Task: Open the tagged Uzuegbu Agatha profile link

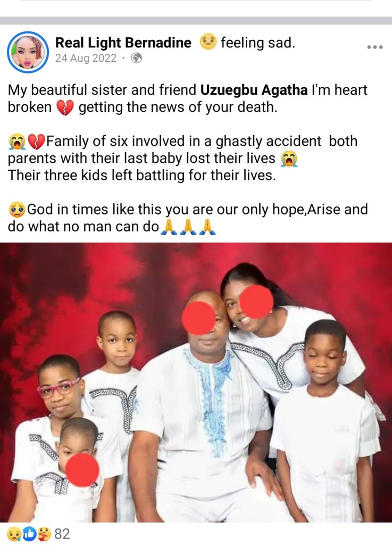Action: click(254, 90)
